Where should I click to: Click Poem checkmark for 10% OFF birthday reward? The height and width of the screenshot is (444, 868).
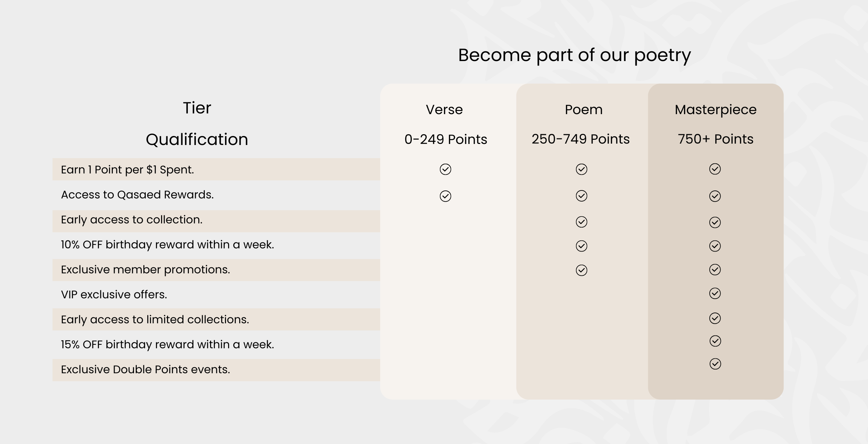pyautogui.click(x=582, y=246)
